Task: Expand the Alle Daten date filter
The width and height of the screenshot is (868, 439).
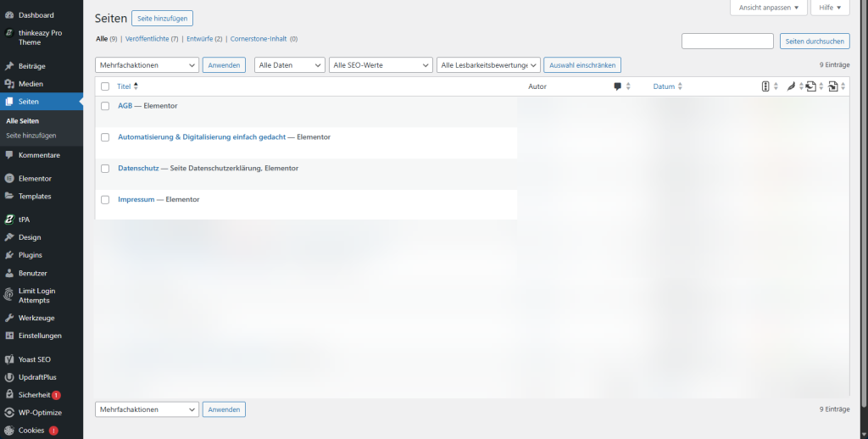Action: point(290,65)
